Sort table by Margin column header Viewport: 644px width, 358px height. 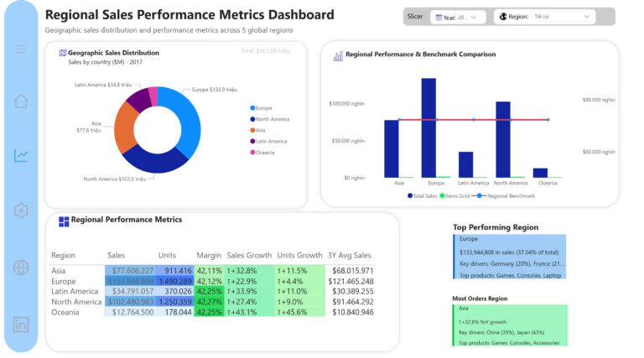(x=208, y=255)
